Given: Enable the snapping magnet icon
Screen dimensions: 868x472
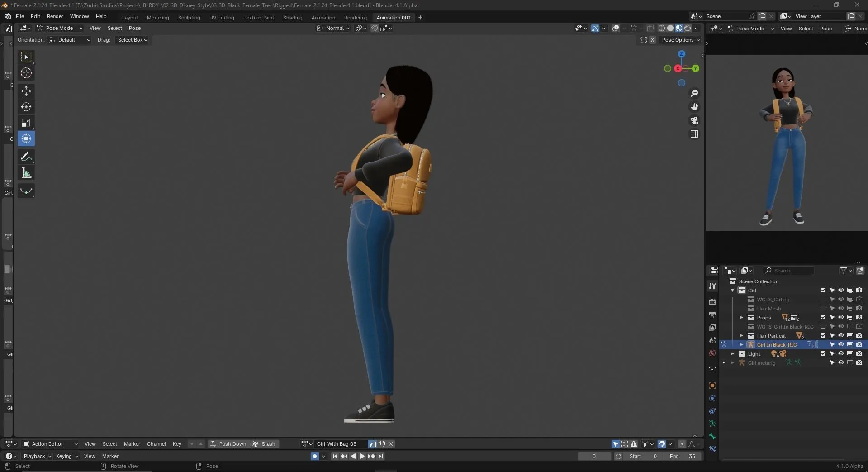Looking at the screenshot, I should (x=375, y=28).
